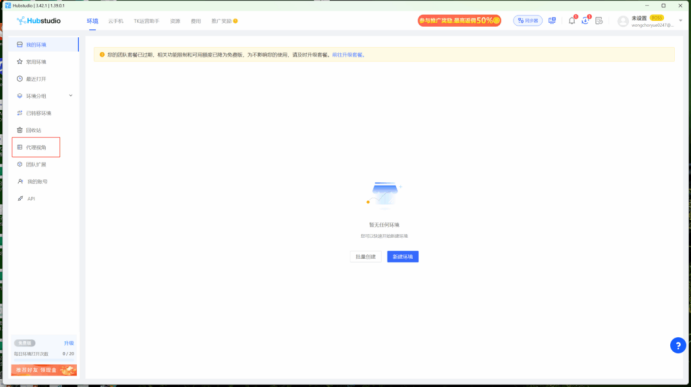Click the API link icon in sidebar
692x388 pixels.
tap(20, 199)
